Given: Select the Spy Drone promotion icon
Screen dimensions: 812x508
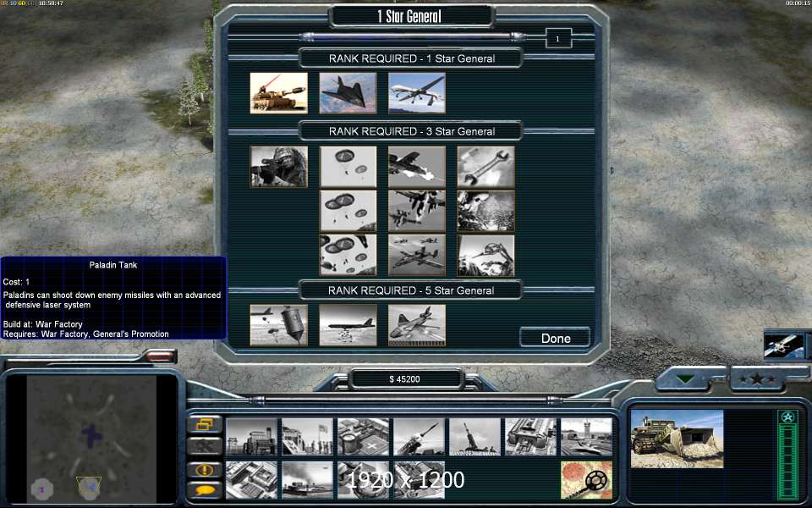Looking at the screenshot, I should click(416, 93).
